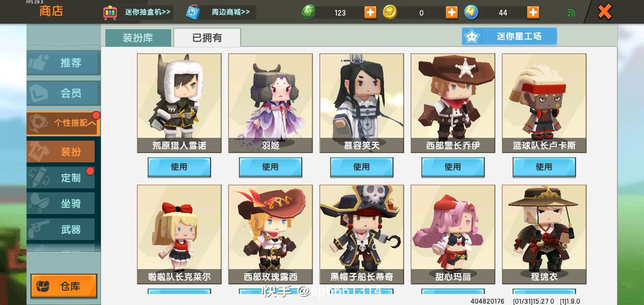Switch to the 装扮库 tab
Screen dimensions: 644x305
pos(138,38)
